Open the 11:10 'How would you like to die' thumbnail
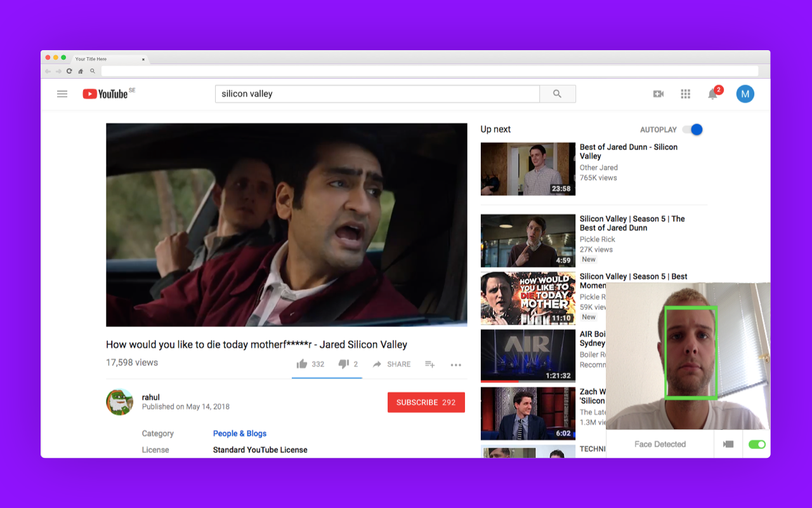The image size is (812, 508). pyautogui.click(x=528, y=298)
